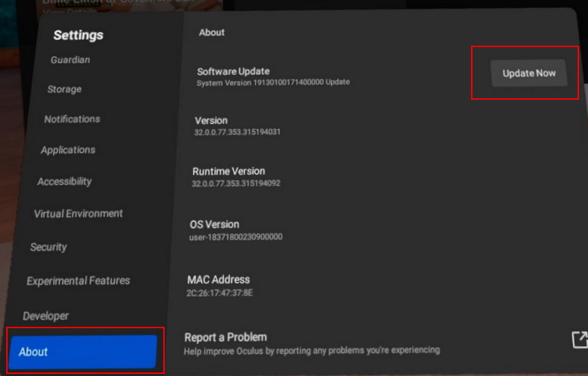588x376 pixels.
Task: Click Help improve Oculus description text
Action: (x=311, y=351)
